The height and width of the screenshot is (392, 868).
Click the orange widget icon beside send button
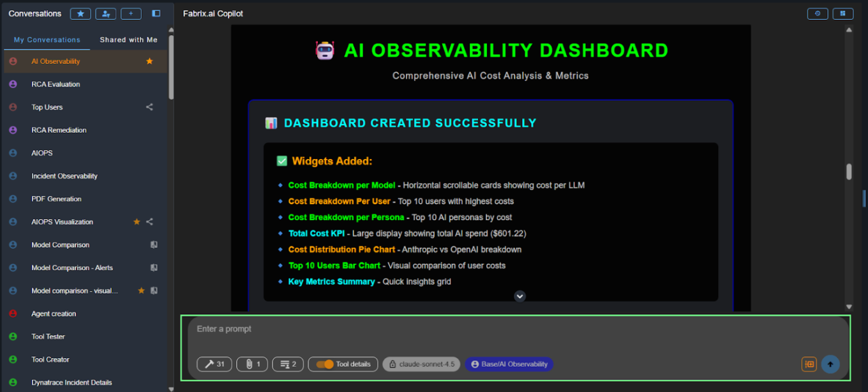point(809,364)
